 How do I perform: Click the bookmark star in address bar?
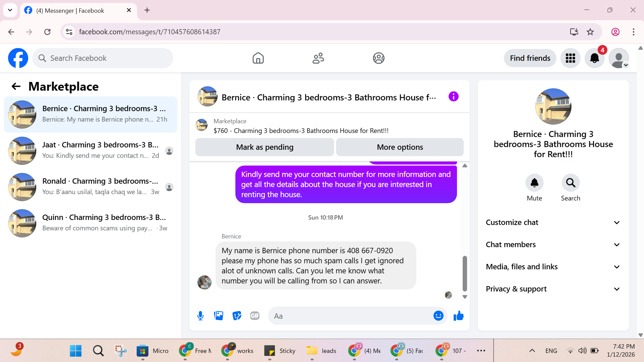(x=590, y=32)
